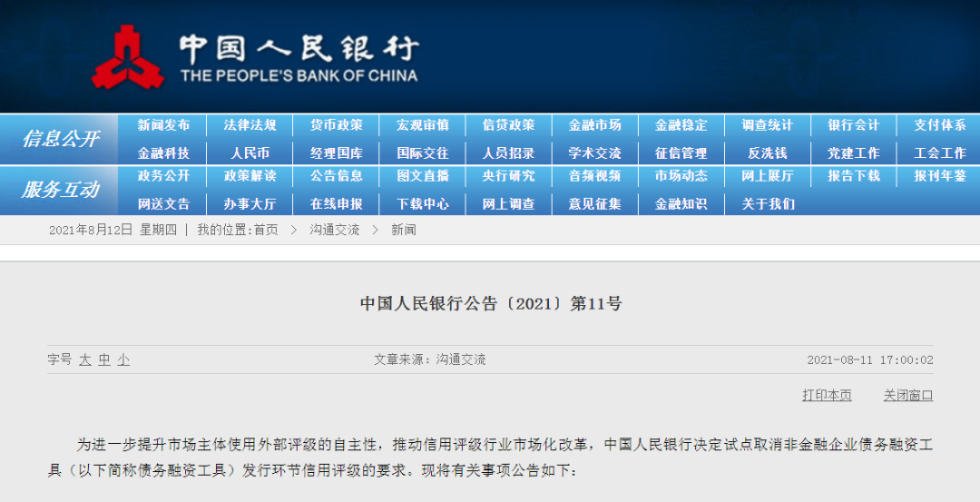Select 信贷政策 in the navigation

click(x=509, y=125)
